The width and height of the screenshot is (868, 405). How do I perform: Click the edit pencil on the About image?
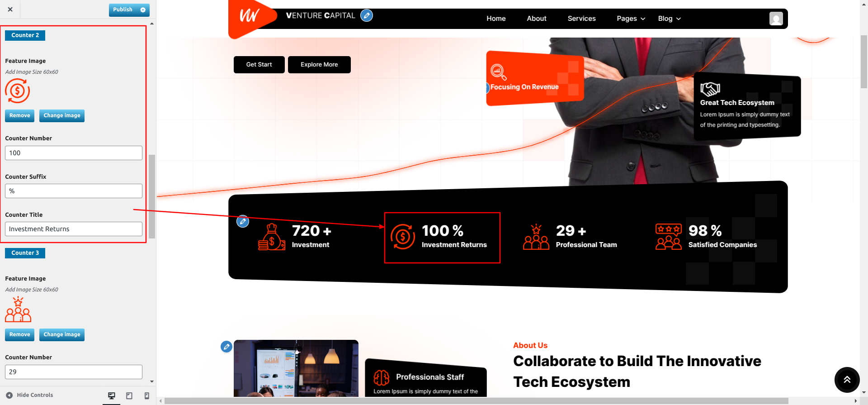tap(226, 347)
